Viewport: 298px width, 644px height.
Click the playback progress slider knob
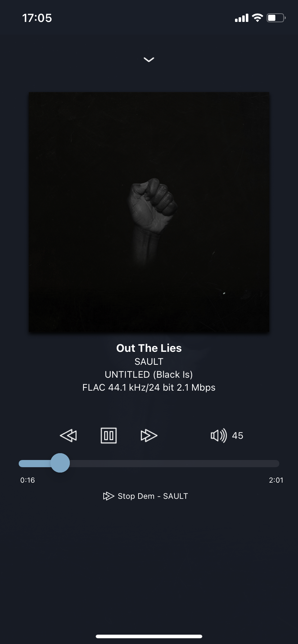pos(60,463)
